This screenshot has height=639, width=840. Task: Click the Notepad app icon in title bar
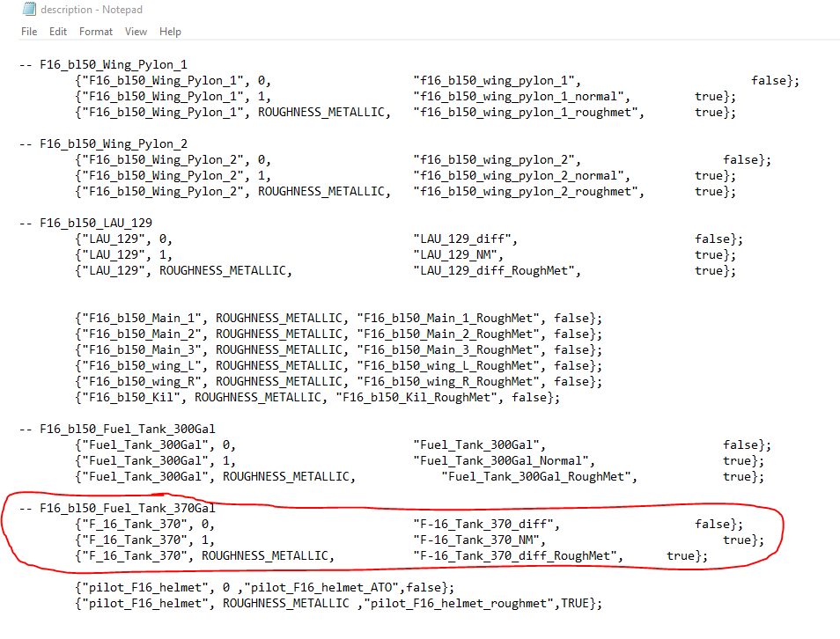point(29,9)
